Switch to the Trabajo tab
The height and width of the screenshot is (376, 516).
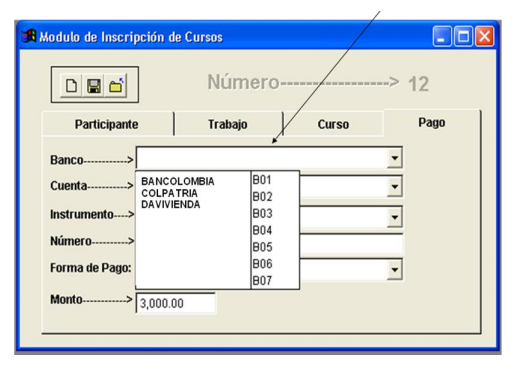tap(228, 124)
